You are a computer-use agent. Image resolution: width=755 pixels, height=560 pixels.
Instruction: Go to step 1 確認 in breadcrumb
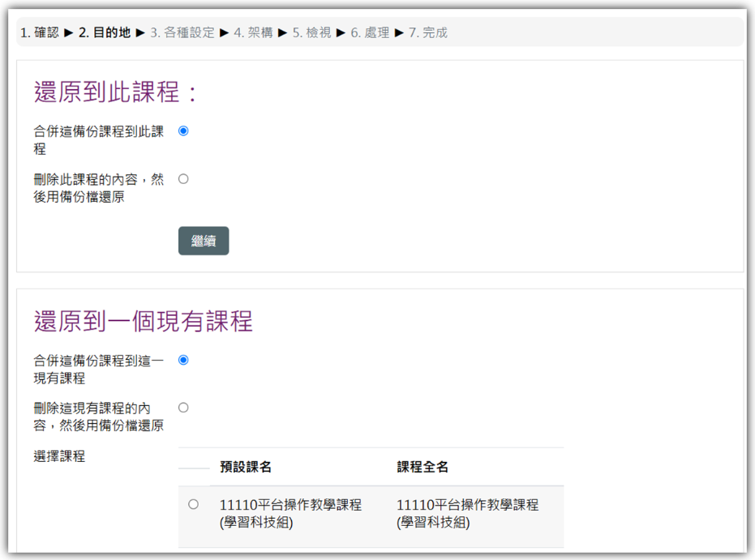(x=40, y=32)
